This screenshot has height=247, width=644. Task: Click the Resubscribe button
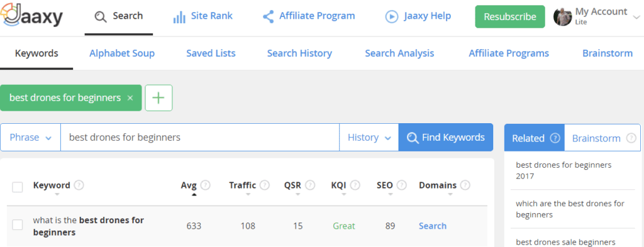[x=509, y=17]
